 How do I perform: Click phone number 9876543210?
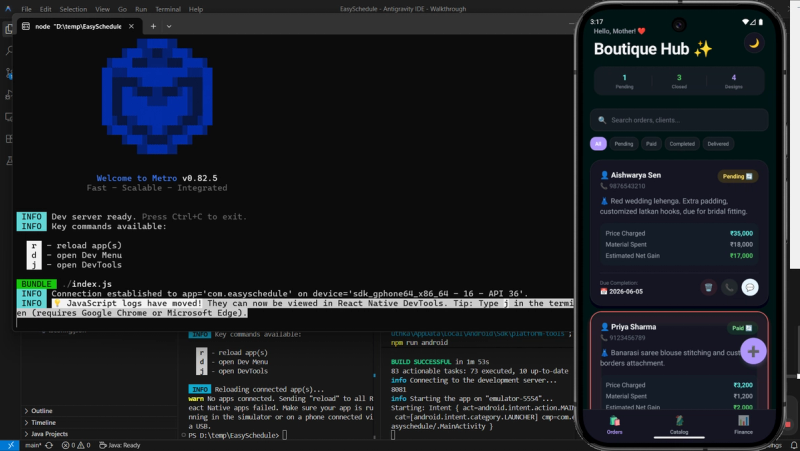pyautogui.click(x=627, y=186)
